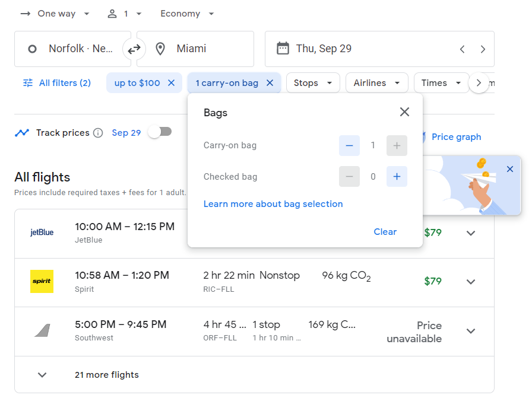Screen dimensions: 532x395
Task: Swap origin and destination airports
Action: [x=134, y=49]
